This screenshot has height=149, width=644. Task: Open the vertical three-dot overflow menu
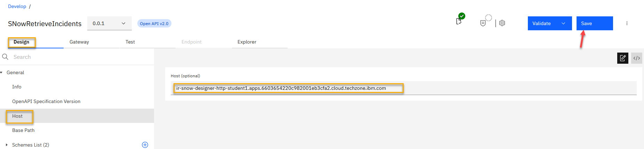coord(627,23)
